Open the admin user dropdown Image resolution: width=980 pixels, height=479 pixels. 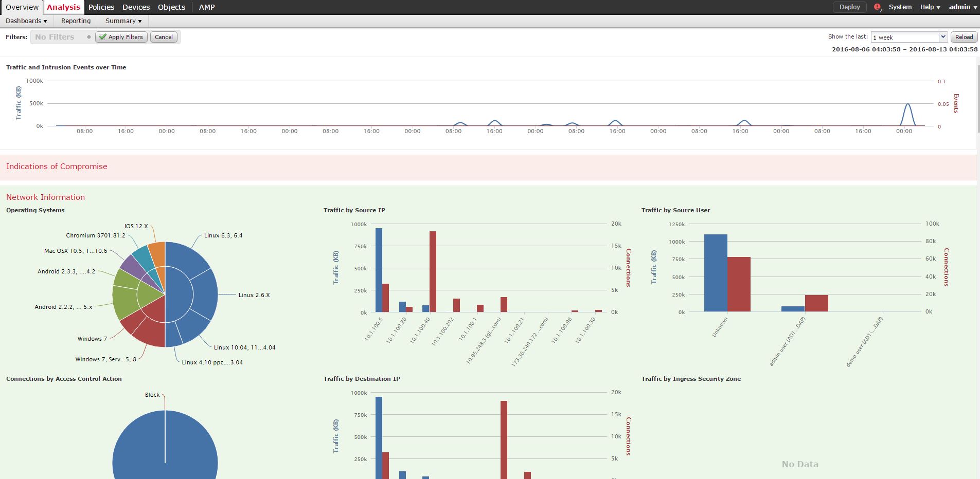tap(963, 7)
